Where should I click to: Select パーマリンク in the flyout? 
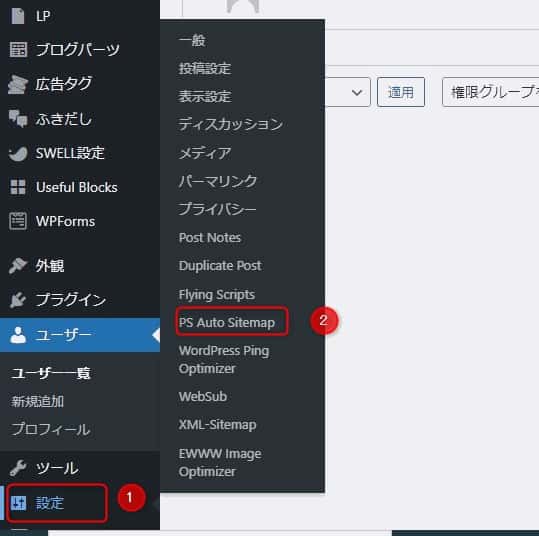218,181
